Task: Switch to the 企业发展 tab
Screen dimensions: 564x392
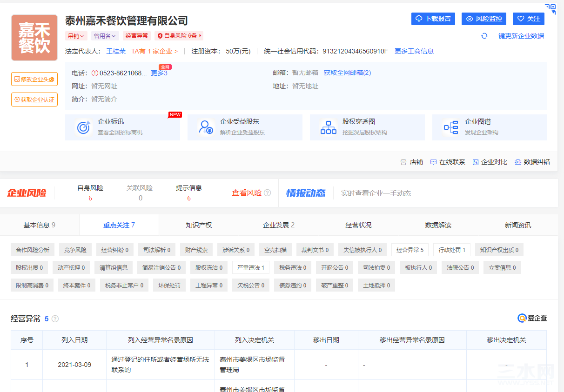Action: coord(279,225)
